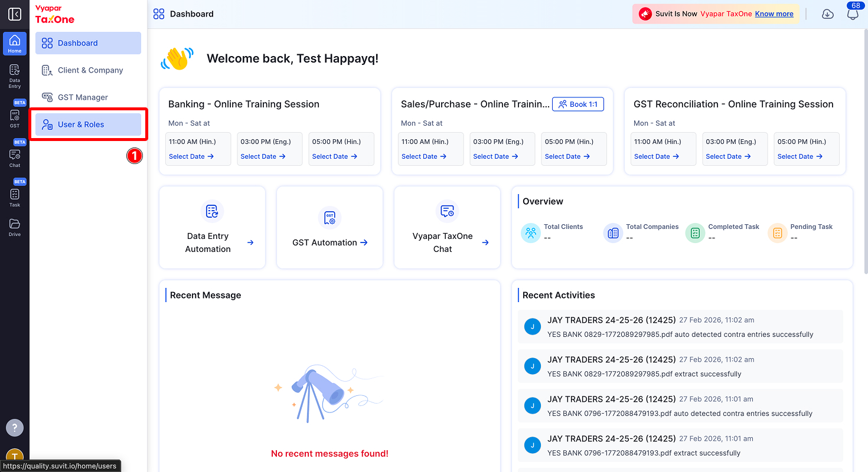Select Date for GST Reconciliation 05:00 PM session
Viewport: 868px width, 472px height.
800,156
